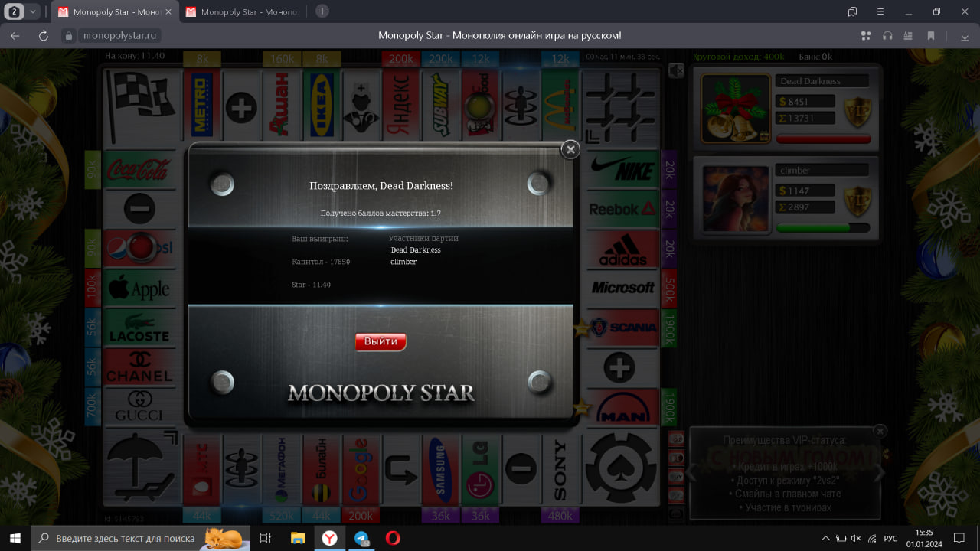Image resolution: width=980 pixels, height=551 pixels.
Task: Select the McDonald's board cell
Action: pyautogui.click(x=560, y=106)
